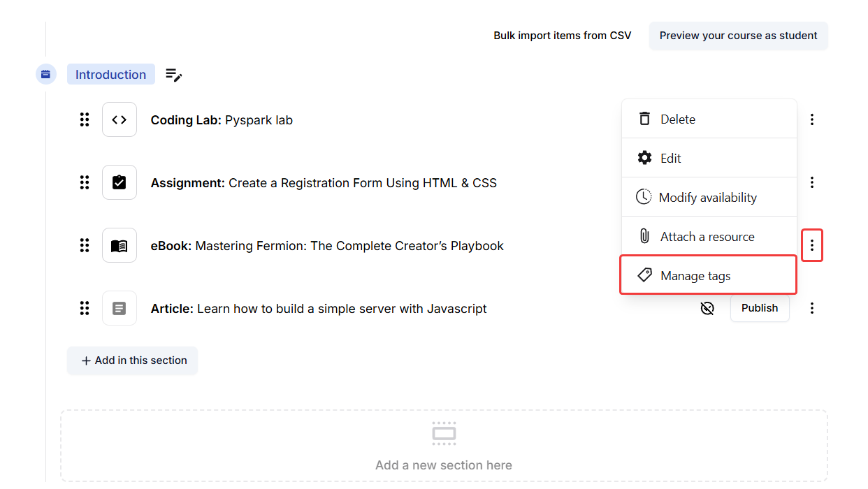Select Modify availability menu option

[708, 198]
